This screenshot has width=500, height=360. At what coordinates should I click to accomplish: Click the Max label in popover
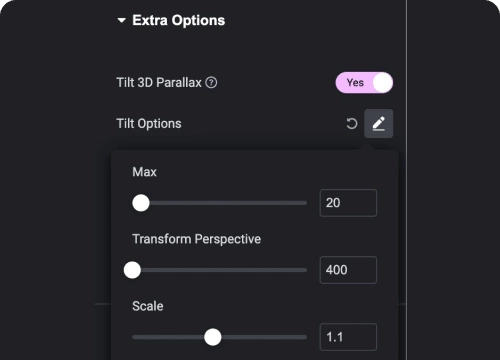coord(144,172)
